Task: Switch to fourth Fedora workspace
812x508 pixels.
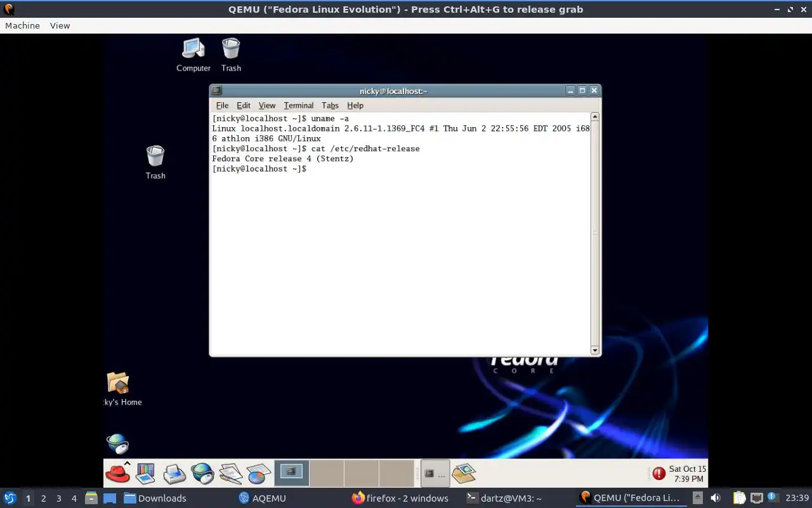Action: pyautogui.click(x=396, y=473)
